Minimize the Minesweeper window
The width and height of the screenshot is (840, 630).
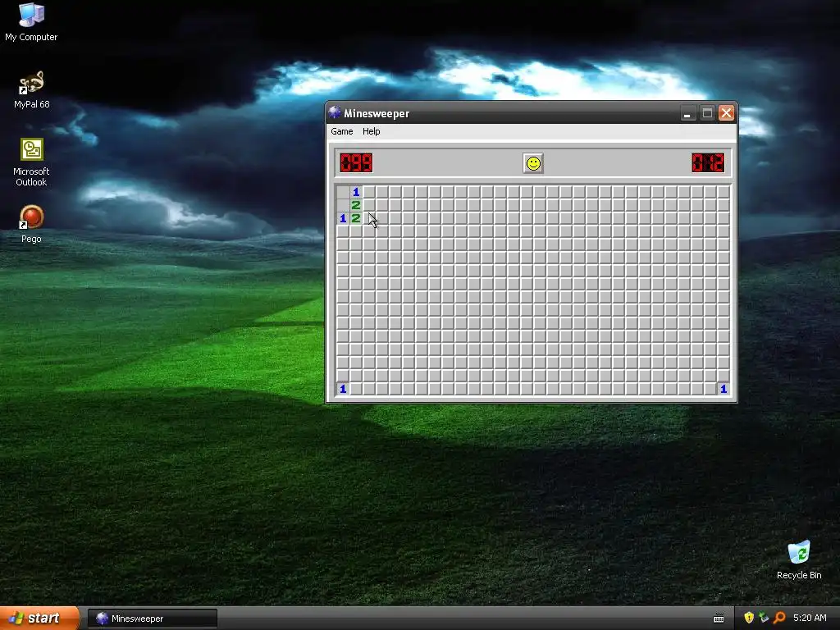click(x=688, y=113)
